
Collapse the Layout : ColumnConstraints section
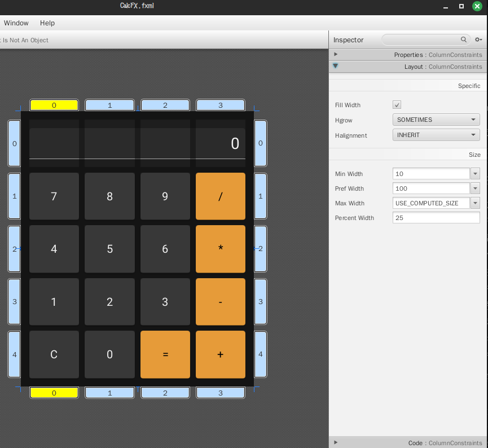click(x=408, y=67)
